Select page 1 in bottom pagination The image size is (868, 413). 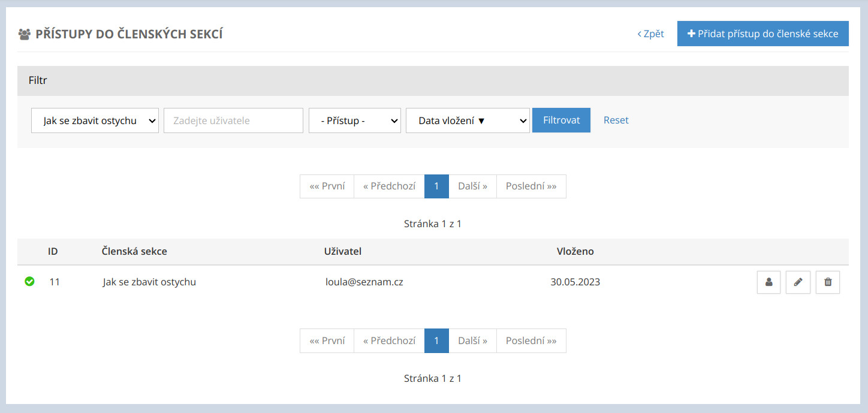pos(436,340)
